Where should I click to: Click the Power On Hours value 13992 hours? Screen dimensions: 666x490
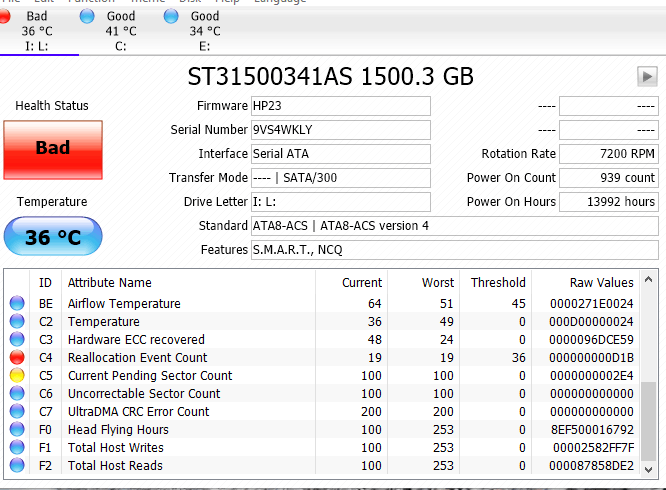click(x=609, y=202)
